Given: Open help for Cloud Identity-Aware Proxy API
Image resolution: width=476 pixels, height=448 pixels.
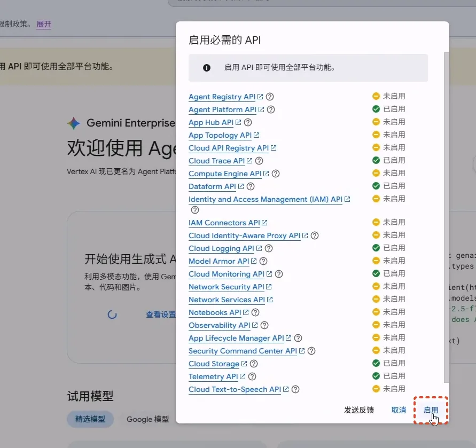Looking at the screenshot, I should pyautogui.click(x=315, y=235).
